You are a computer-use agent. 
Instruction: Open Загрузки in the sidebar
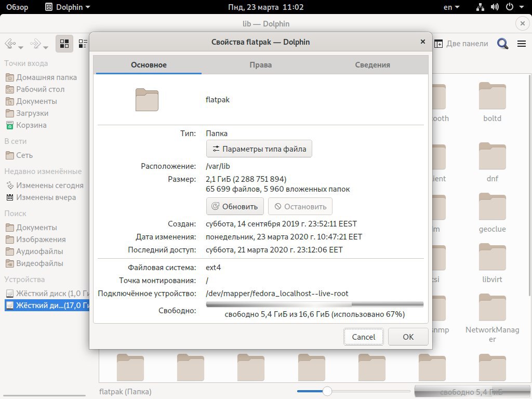point(27,113)
